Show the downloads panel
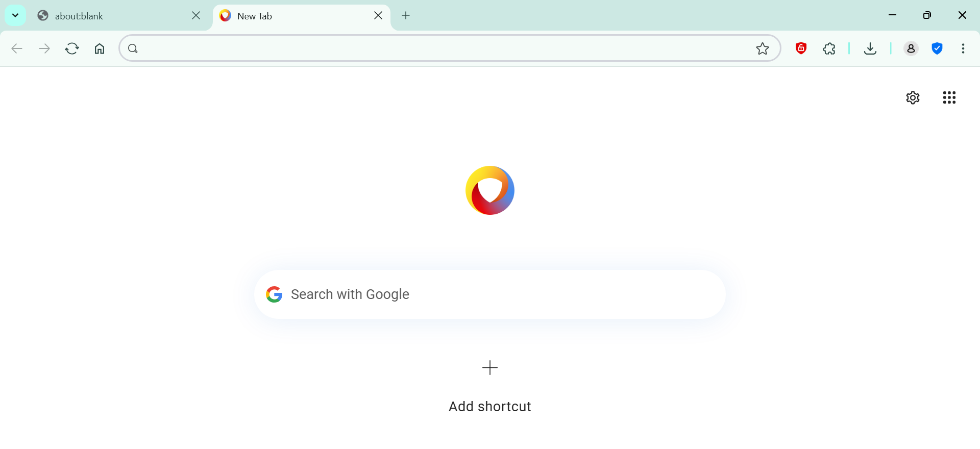Viewport: 980px width, 449px height. coord(870,48)
